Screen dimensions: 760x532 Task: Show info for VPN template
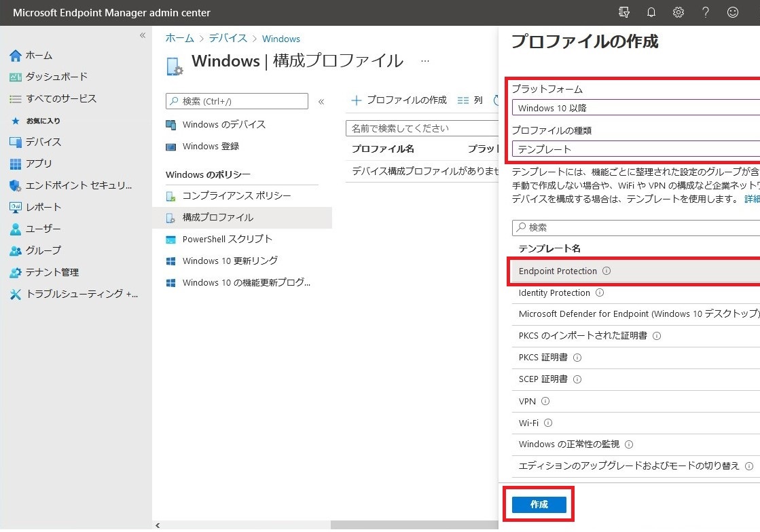(545, 401)
